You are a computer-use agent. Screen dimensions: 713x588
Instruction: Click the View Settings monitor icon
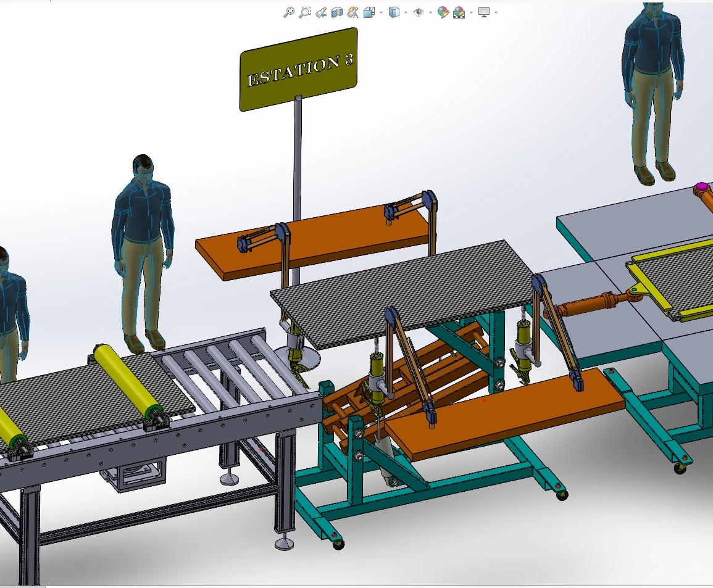484,12
